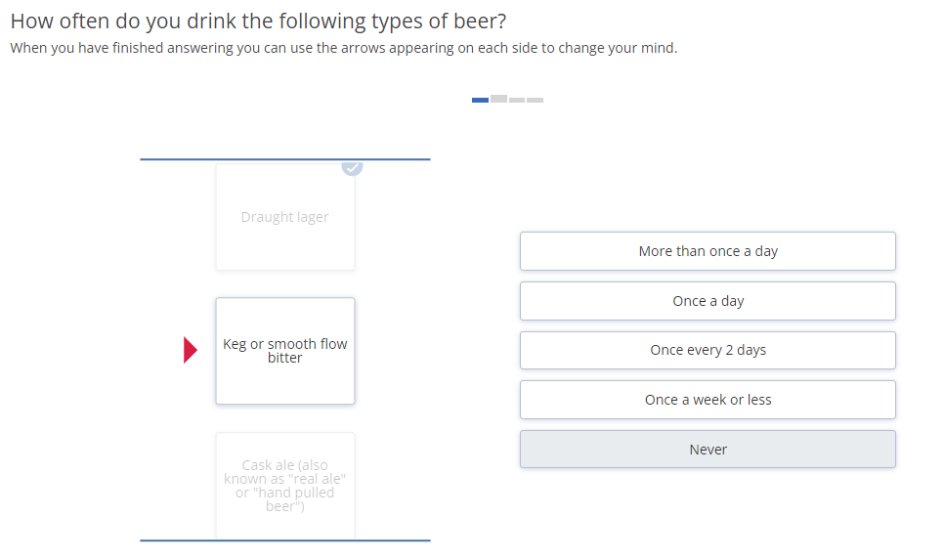Click the red arrow beside Keg bitter

click(x=191, y=350)
